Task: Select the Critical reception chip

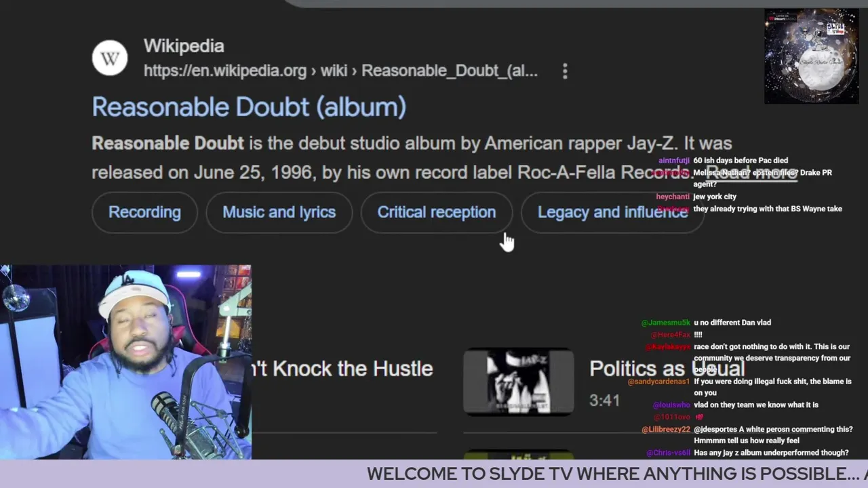Action: tap(436, 212)
